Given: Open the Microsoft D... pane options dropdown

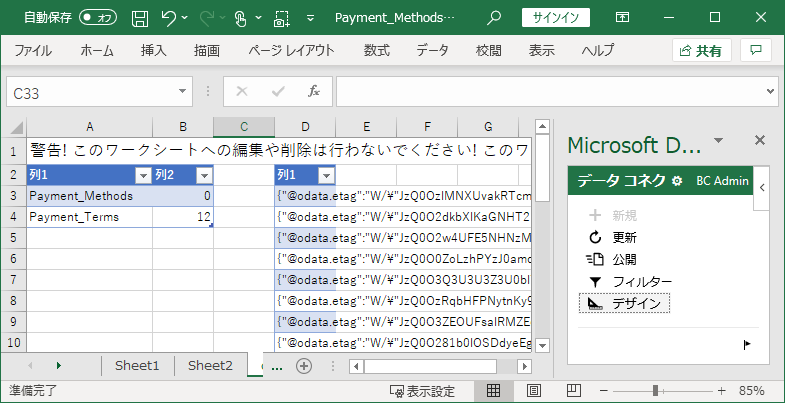Looking at the screenshot, I should 718,140.
